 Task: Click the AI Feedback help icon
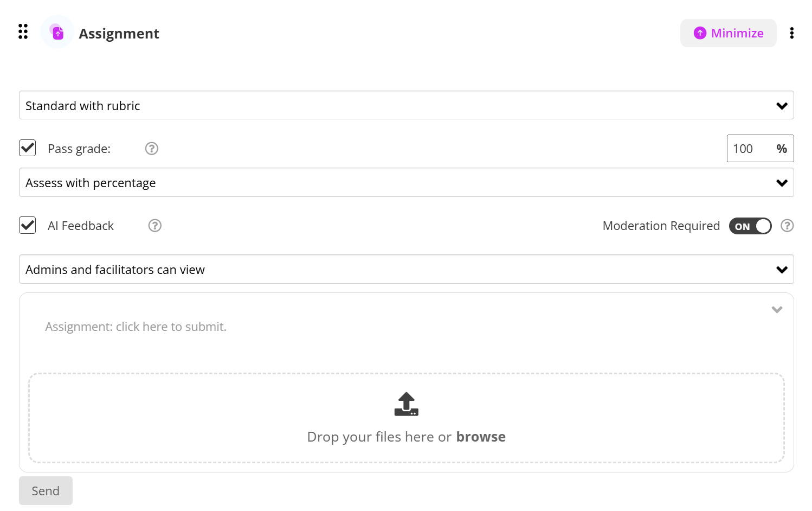tap(155, 226)
